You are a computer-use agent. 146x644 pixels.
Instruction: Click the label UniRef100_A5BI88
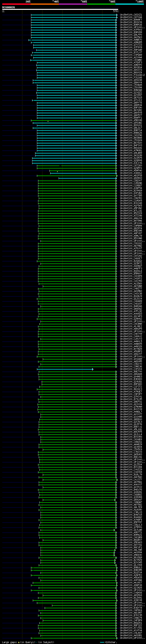[131, 120]
